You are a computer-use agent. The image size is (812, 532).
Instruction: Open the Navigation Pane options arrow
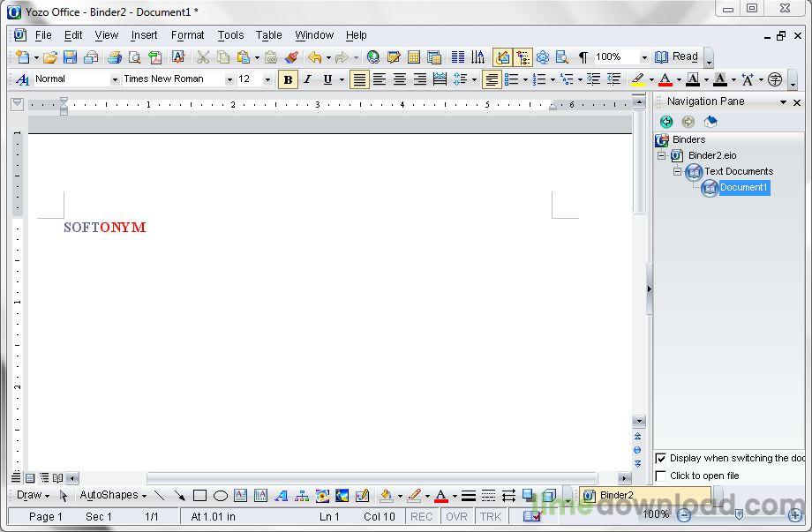783,102
